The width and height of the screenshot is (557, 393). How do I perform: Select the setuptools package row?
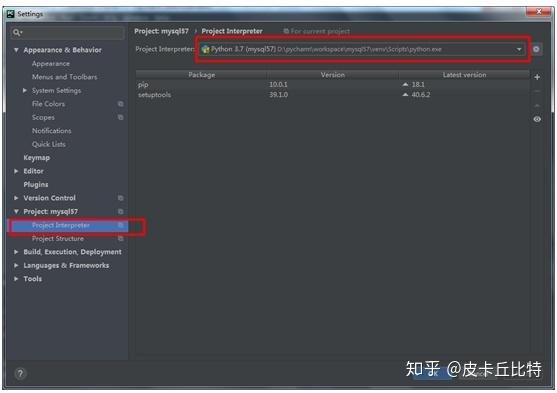[332, 95]
